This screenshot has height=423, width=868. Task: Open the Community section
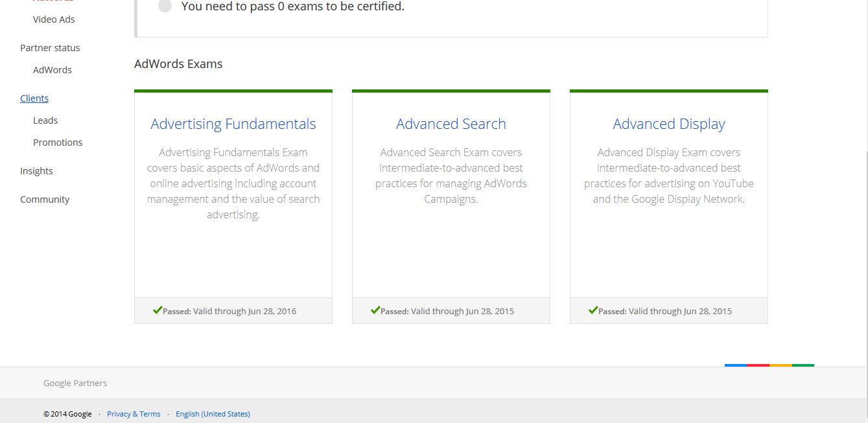pos(45,200)
